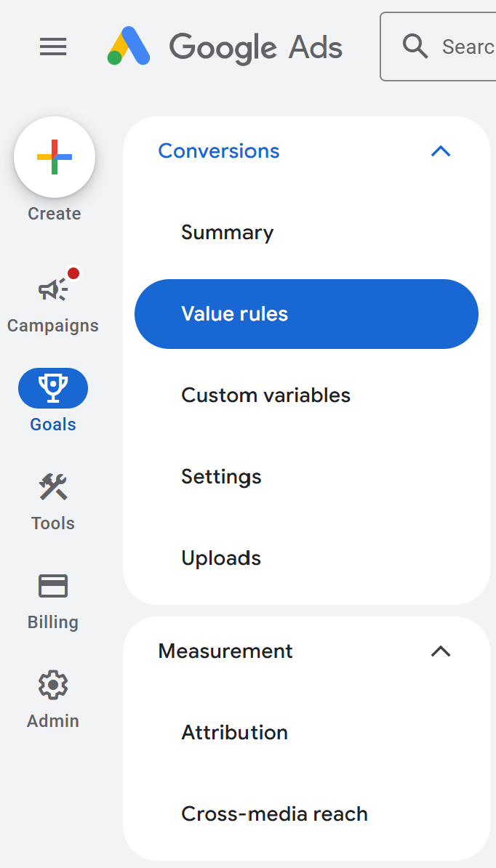Viewport: 496px width, 868px height.
Task: Open the hamburger main menu
Action: pyautogui.click(x=53, y=47)
